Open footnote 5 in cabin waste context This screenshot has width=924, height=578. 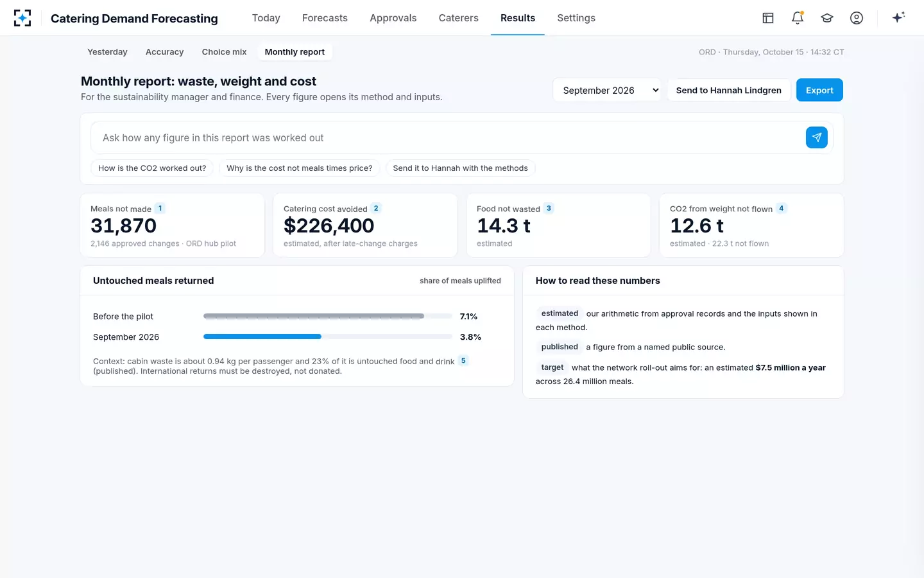coord(463,360)
